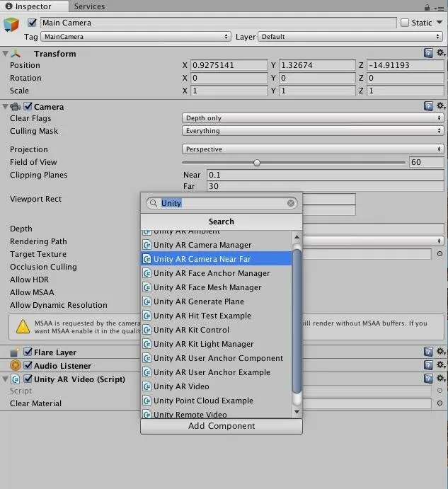The image size is (448, 489).
Task: Select Unity AR Hit Test Example
Action: (x=216, y=316)
